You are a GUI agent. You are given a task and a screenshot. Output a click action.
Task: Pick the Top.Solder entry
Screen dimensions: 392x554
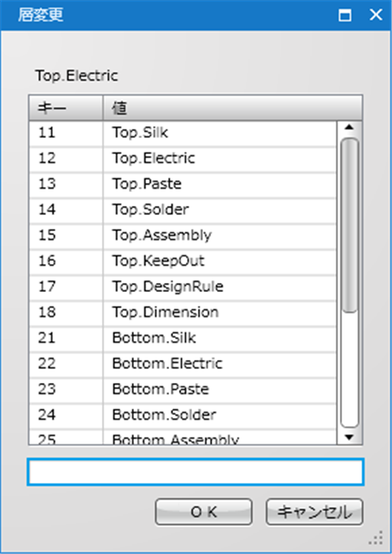tap(182, 210)
